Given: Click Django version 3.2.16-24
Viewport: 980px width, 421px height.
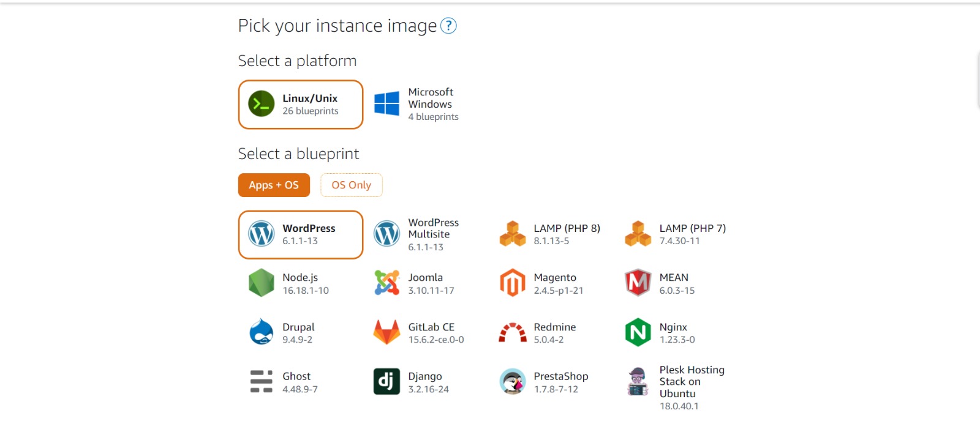Looking at the screenshot, I should pos(428,389).
